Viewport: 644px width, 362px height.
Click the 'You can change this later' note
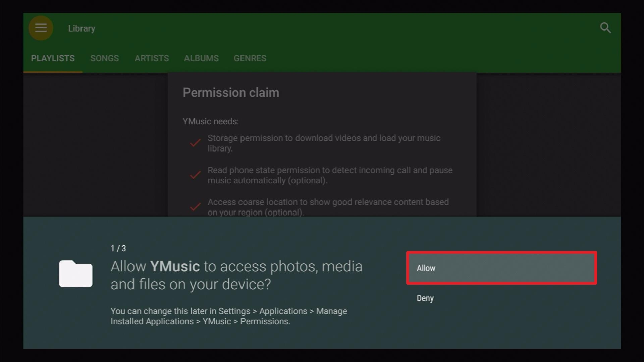click(229, 316)
